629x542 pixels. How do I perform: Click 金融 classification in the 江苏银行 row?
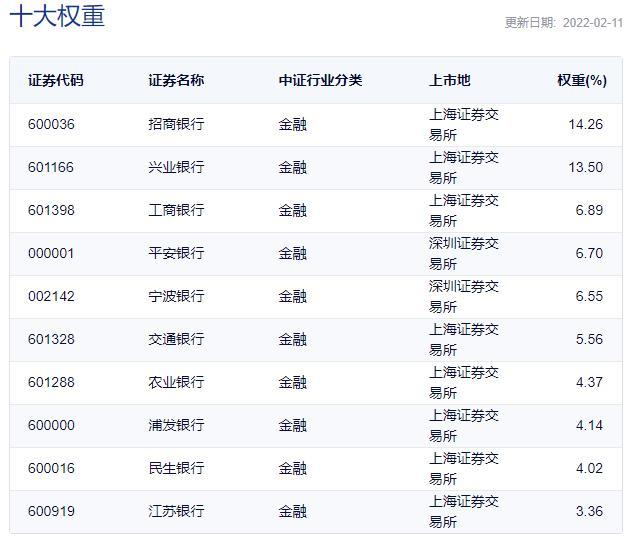click(293, 512)
